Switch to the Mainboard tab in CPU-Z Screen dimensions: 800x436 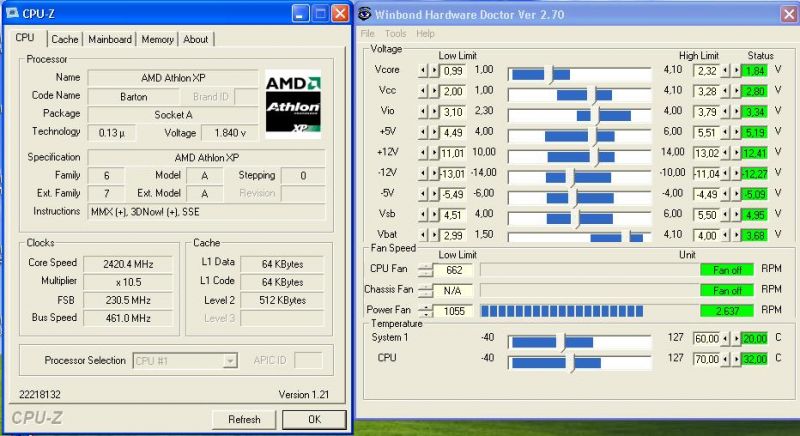tap(110, 39)
